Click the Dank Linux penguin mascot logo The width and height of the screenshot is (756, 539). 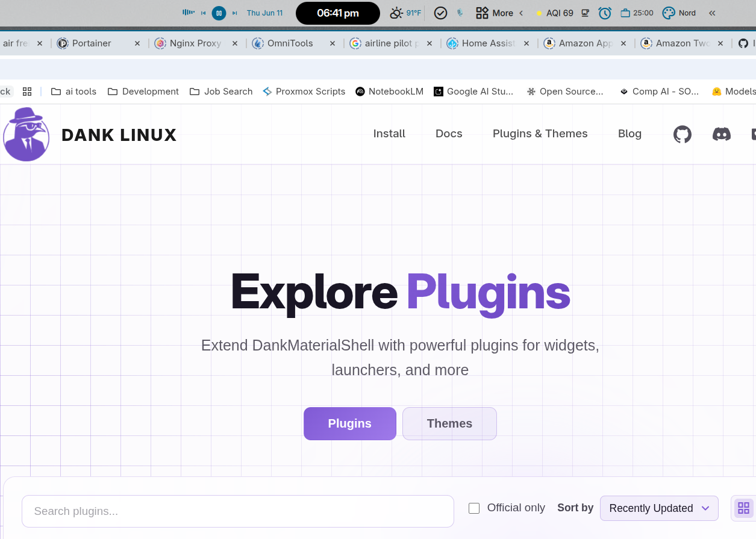26,134
